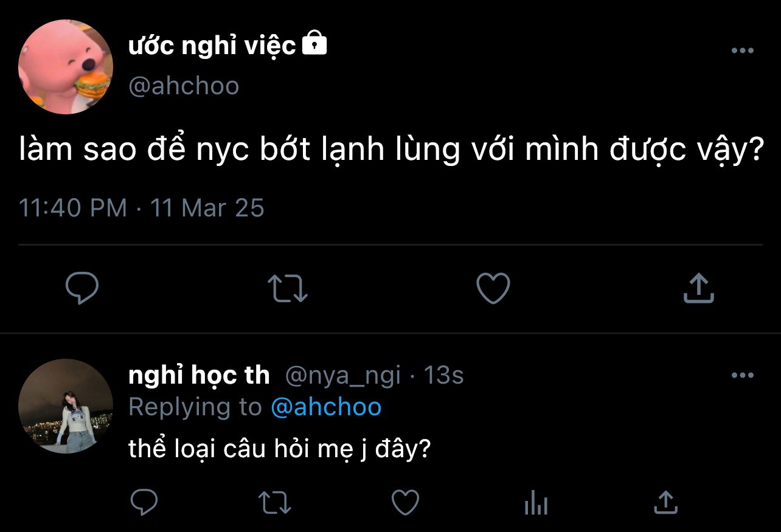
Task: Reply to the main tweet by ahchoo
Action: point(82,288)
